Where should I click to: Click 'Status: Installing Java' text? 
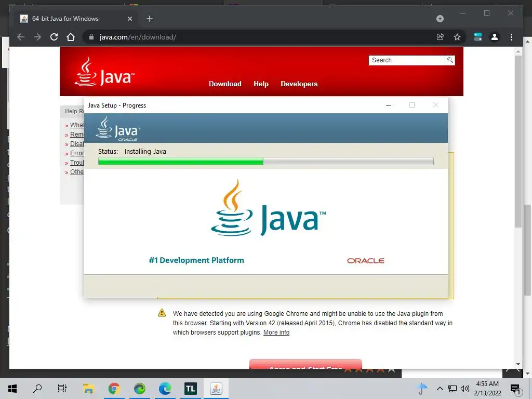click(132, 151)
